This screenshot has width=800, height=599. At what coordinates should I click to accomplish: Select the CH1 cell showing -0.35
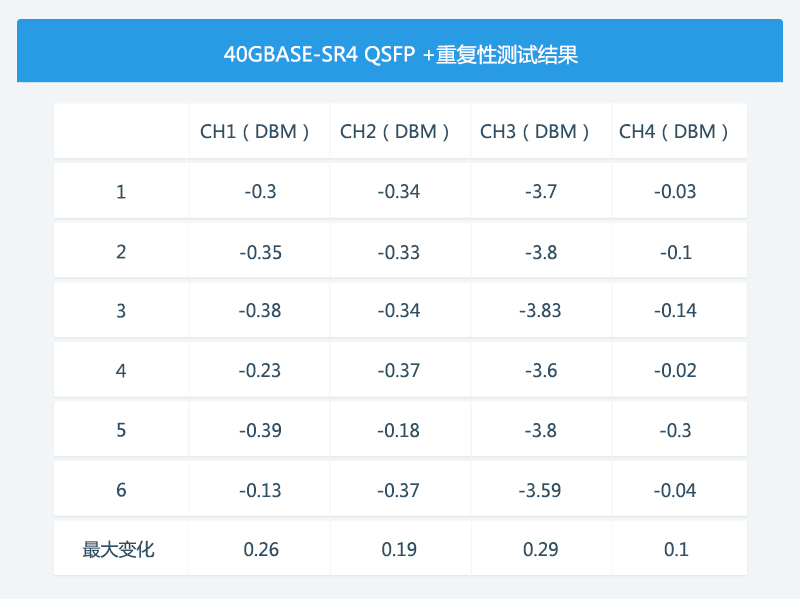tap(260, 252)
